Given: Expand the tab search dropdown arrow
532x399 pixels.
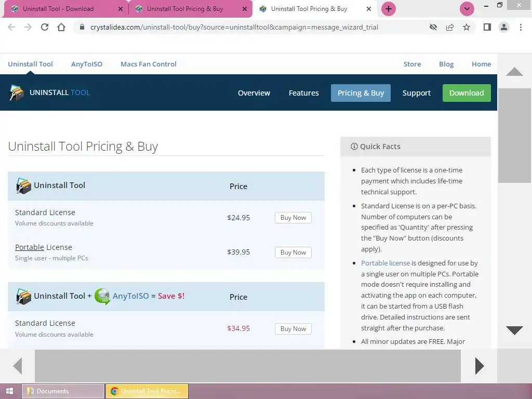Looking at the screenshot, I should coord(467,9).
